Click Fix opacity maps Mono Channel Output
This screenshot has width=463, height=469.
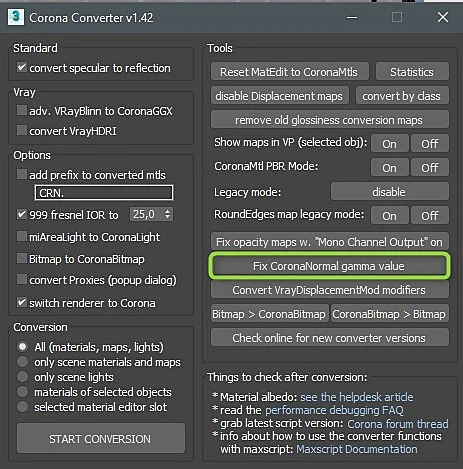coord(330,242)
